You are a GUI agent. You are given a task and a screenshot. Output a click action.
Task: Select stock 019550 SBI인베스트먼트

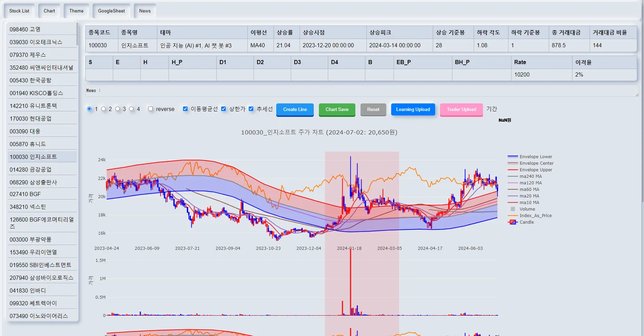[x=42, y=265]
